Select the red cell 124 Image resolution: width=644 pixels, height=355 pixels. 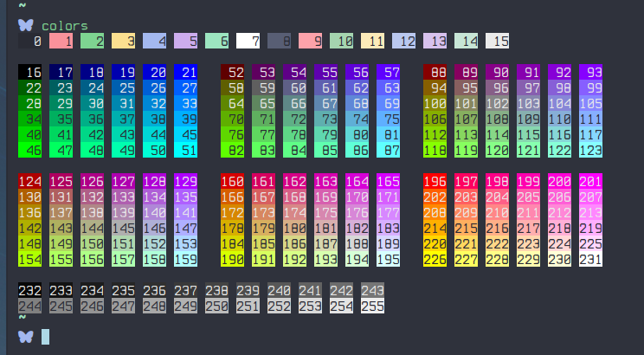click(x=30, y=181)
